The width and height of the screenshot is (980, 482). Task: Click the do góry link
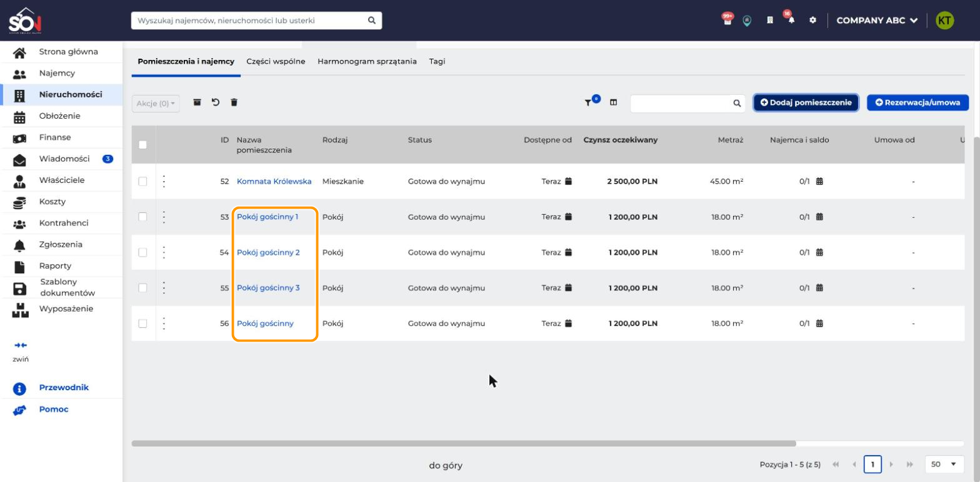[x=446, y=465]
